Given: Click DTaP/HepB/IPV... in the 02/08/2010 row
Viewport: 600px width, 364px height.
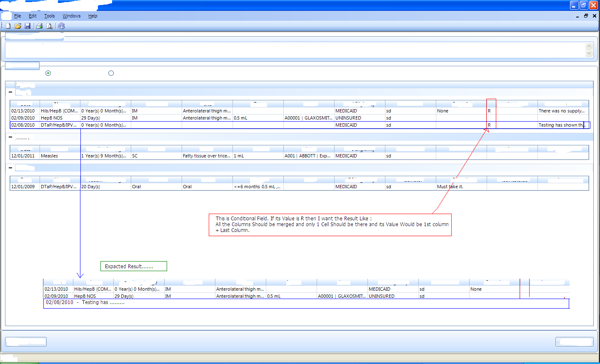Looking at the screenshot, I should coord(60,125).
